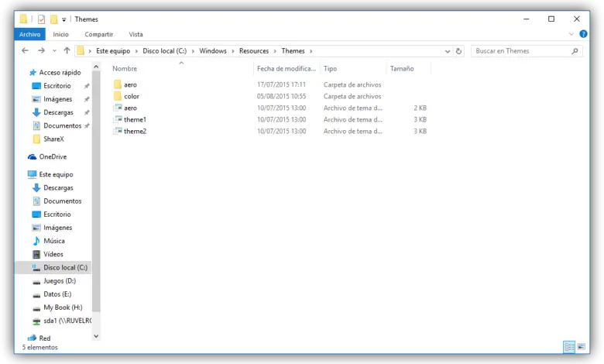Open the 'My Book (H:)' drive
604x364 pixels.
(63, 307)
